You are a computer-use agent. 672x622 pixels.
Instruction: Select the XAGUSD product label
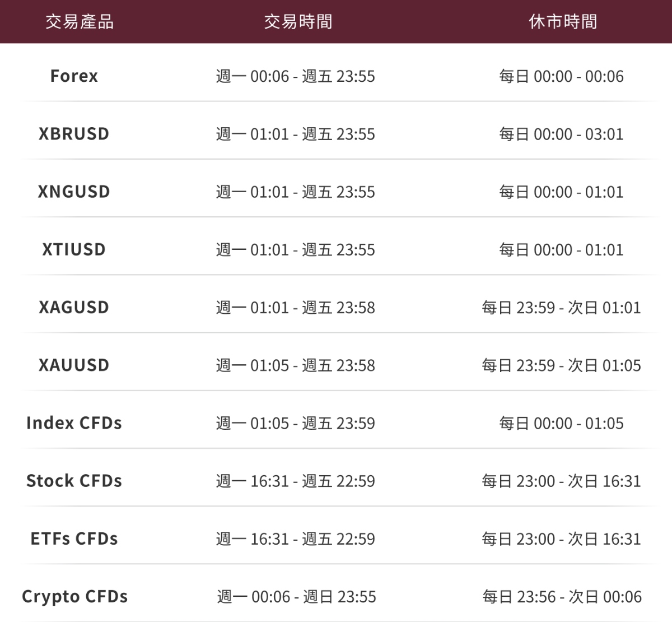point(74,307)
